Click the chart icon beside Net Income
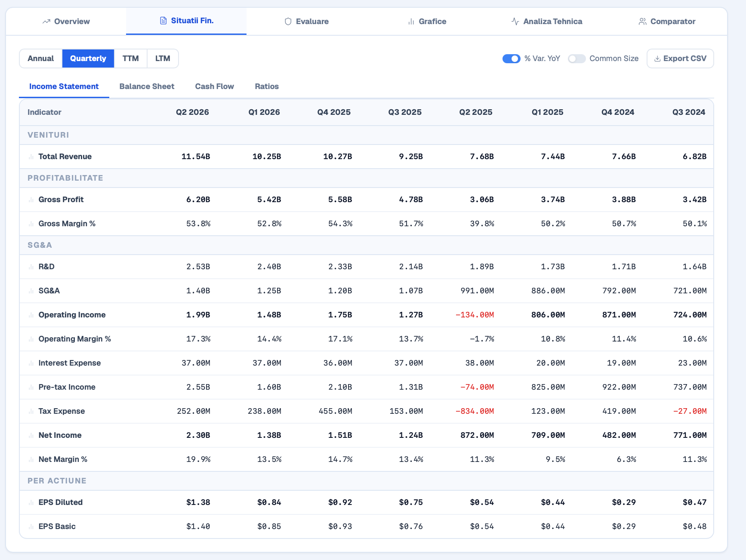The image size is (746, 560). coord(31,436)
